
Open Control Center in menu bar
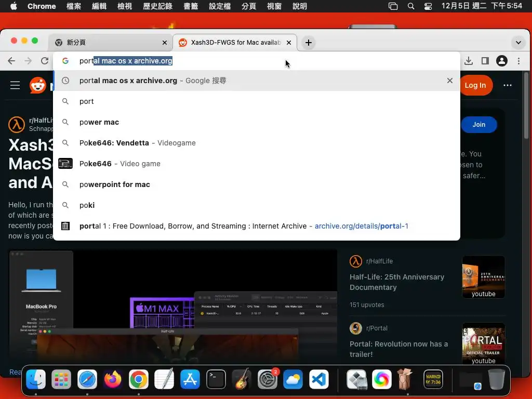428,6
